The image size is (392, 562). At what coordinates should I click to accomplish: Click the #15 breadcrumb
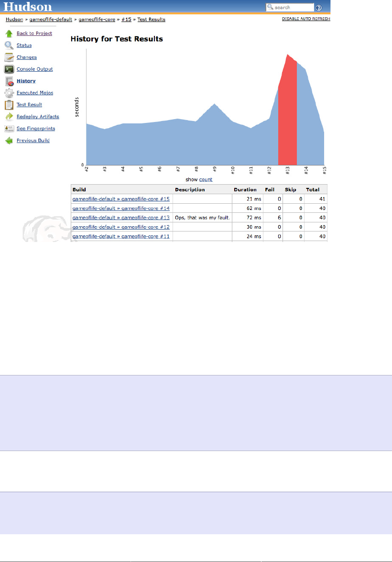point(126,19)
